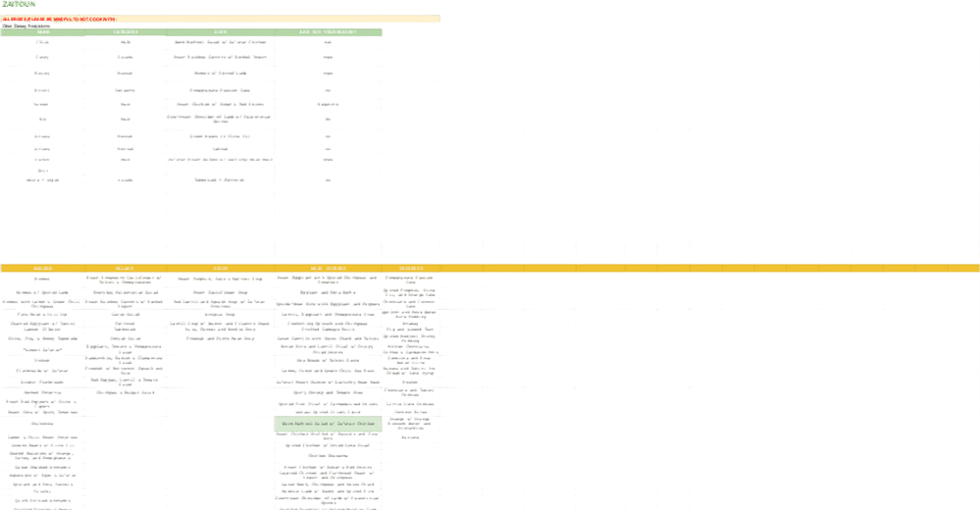Select the DISH column header
980x510 pixels.
tap(221, 31)
